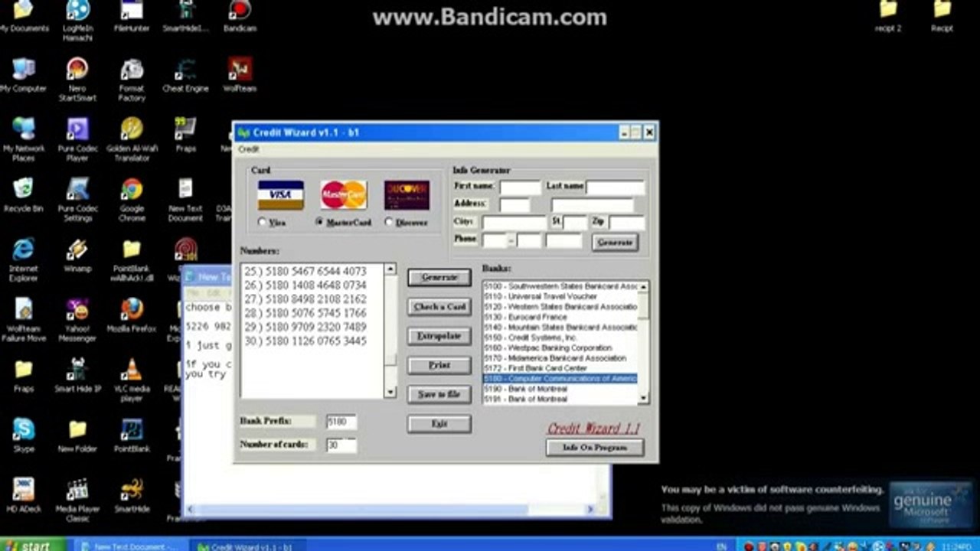Select the New Text Document file icon
Viewport: 980px width, 551px height.
[x=185, y=200]
